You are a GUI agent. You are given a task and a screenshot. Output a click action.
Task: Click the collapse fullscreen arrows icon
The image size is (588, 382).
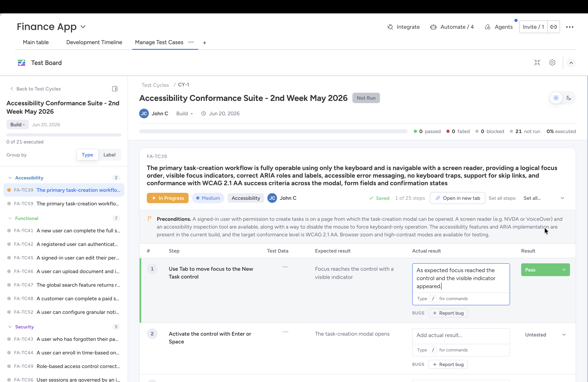click(x=537, y=63)
